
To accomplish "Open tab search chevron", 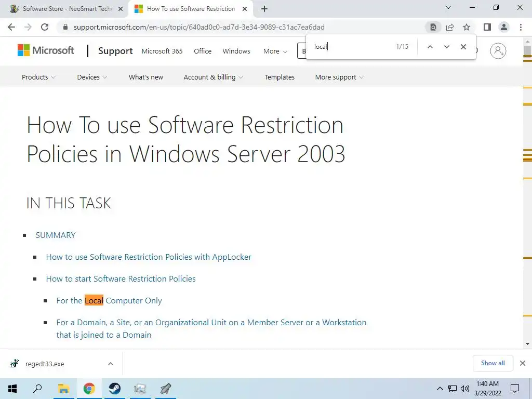I will 448,7.
